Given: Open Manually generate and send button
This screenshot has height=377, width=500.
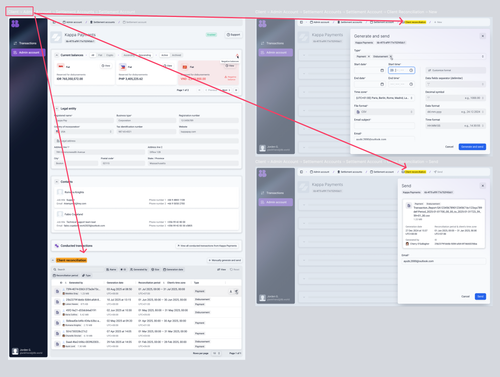Looking at the screenshot, I should click(225, 260).
